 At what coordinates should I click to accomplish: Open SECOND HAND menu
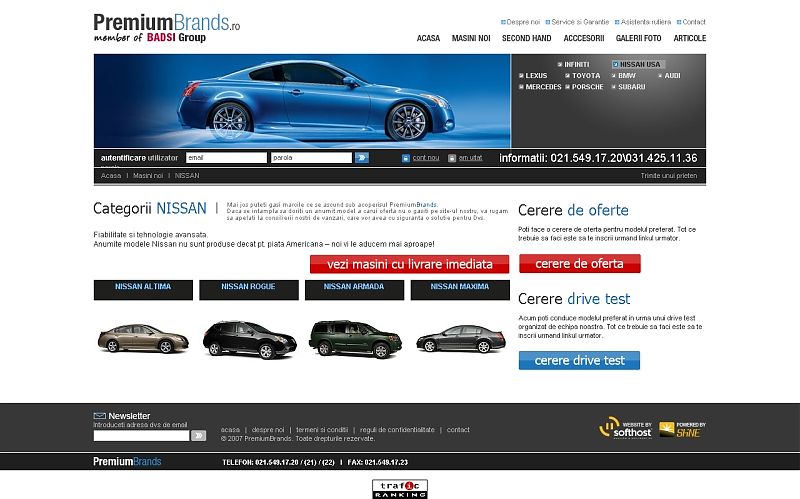[x=527, y=38]
